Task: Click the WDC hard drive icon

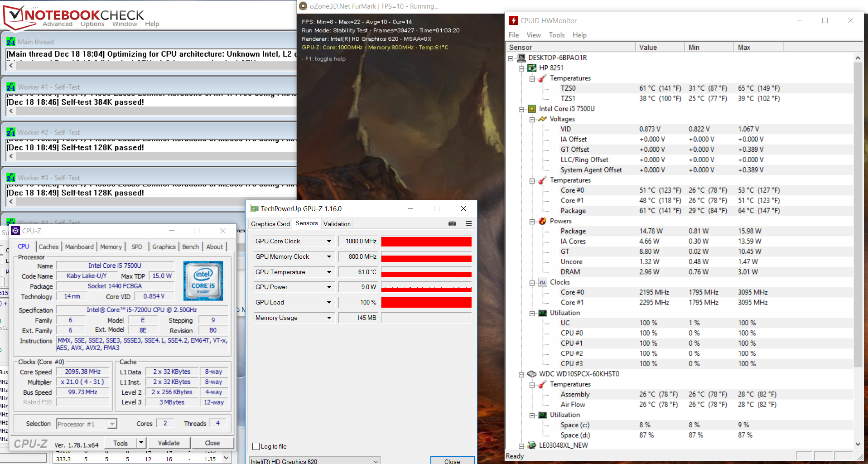Action: (x=532, y=374)
